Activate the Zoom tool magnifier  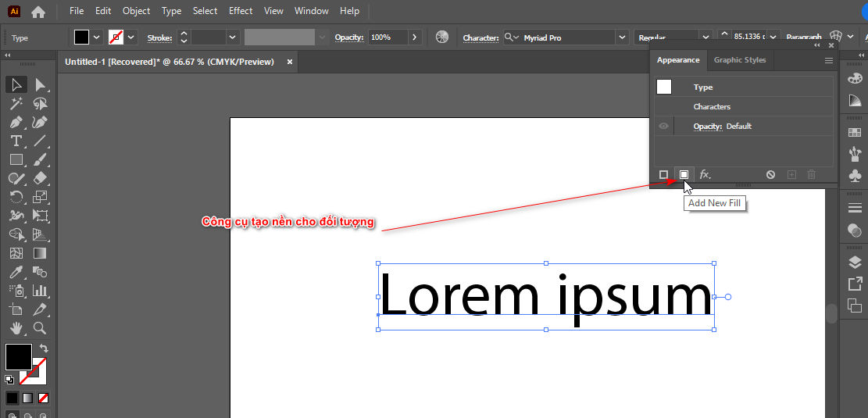(x=40, y=328)
